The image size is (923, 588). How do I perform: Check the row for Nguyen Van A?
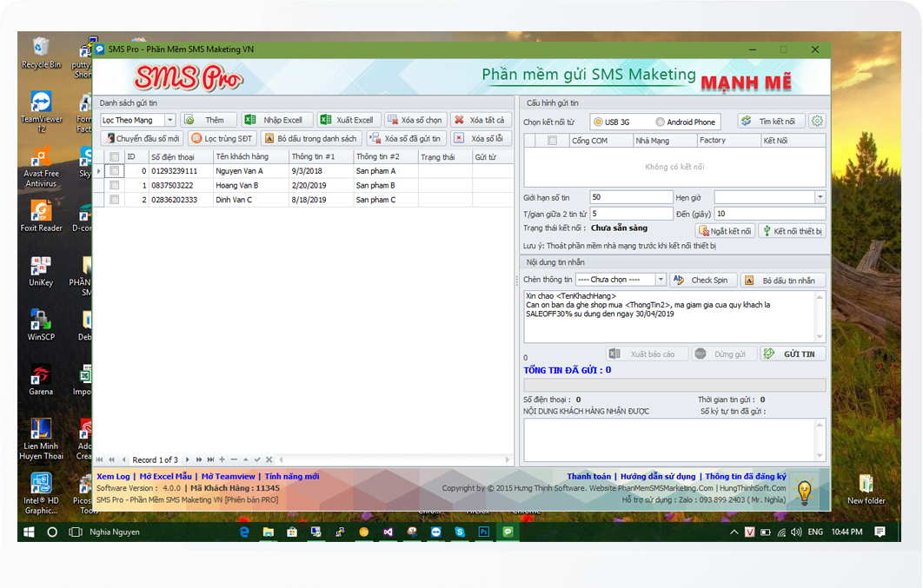(114, 171)
